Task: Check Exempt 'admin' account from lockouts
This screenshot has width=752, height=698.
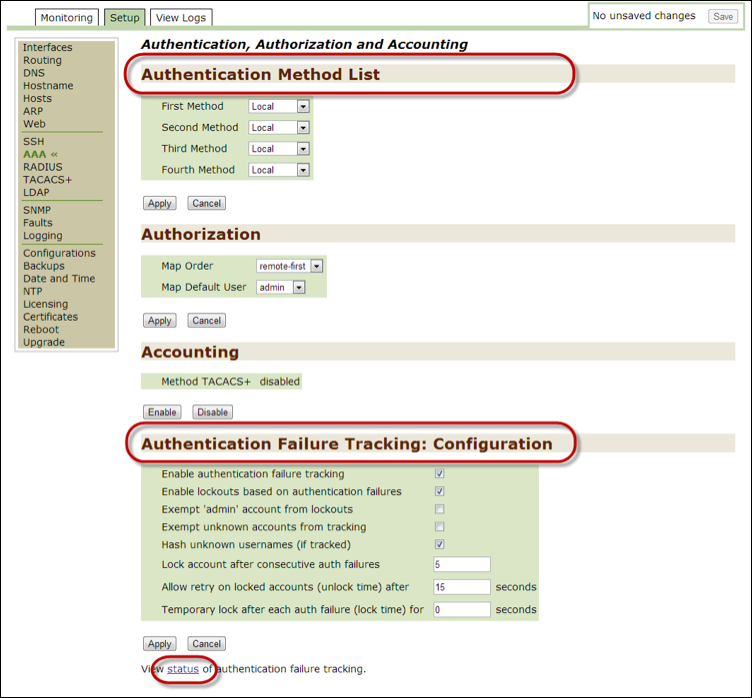Action: (440, 509)
